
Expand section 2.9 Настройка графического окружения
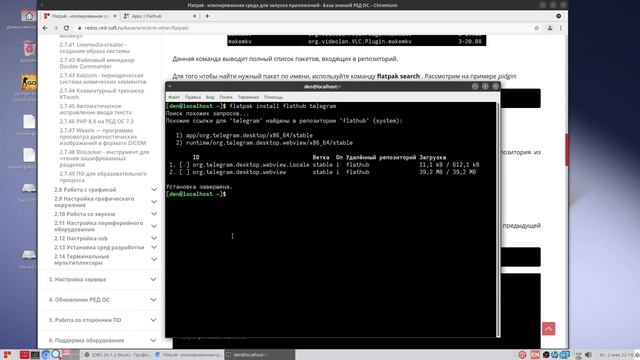pyautogui.click(x=154, y=202)
